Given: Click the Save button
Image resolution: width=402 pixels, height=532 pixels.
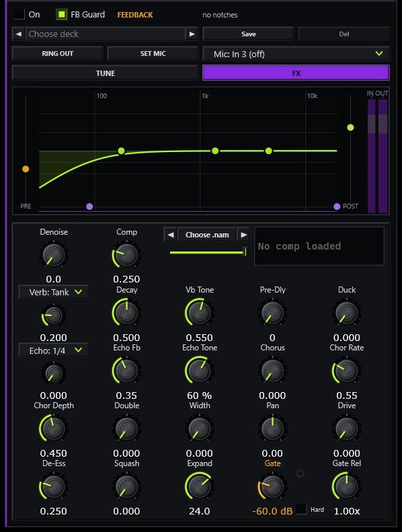Looking at the screenshot, I should pos(248,34).
